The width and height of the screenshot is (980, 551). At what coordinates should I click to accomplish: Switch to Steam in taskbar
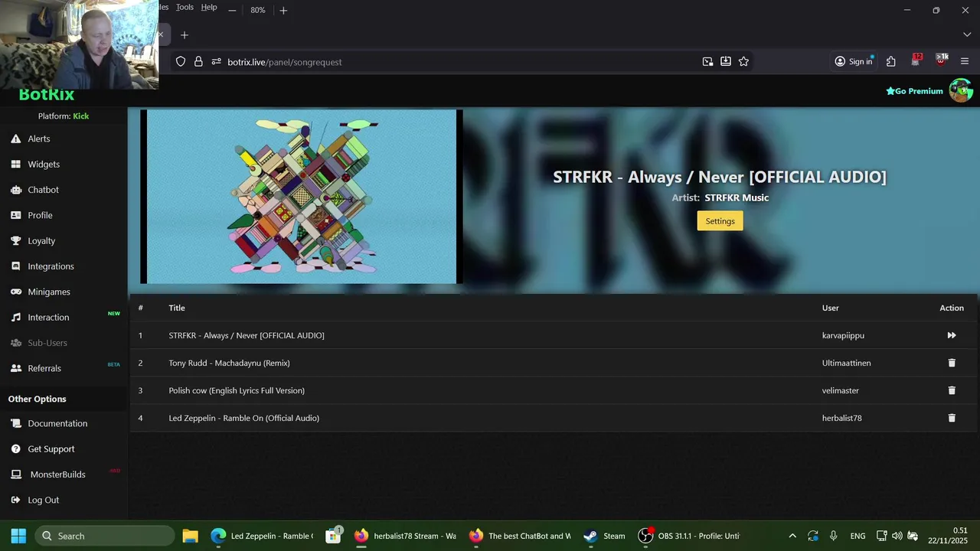click(x=604, y=536)
